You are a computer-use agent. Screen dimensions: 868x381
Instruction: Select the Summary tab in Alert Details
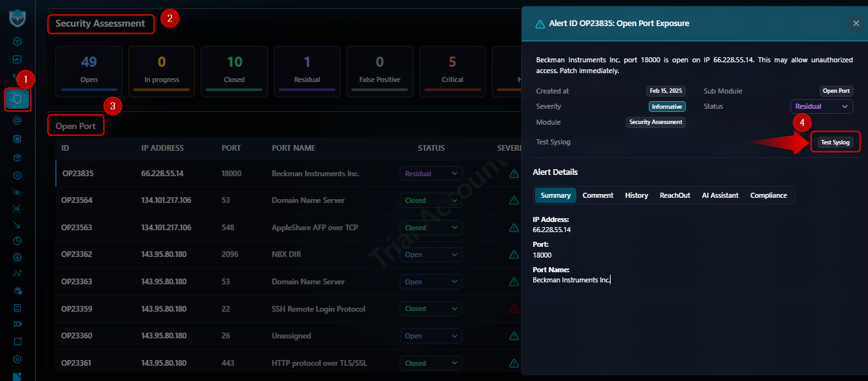(x=555, y=195)
